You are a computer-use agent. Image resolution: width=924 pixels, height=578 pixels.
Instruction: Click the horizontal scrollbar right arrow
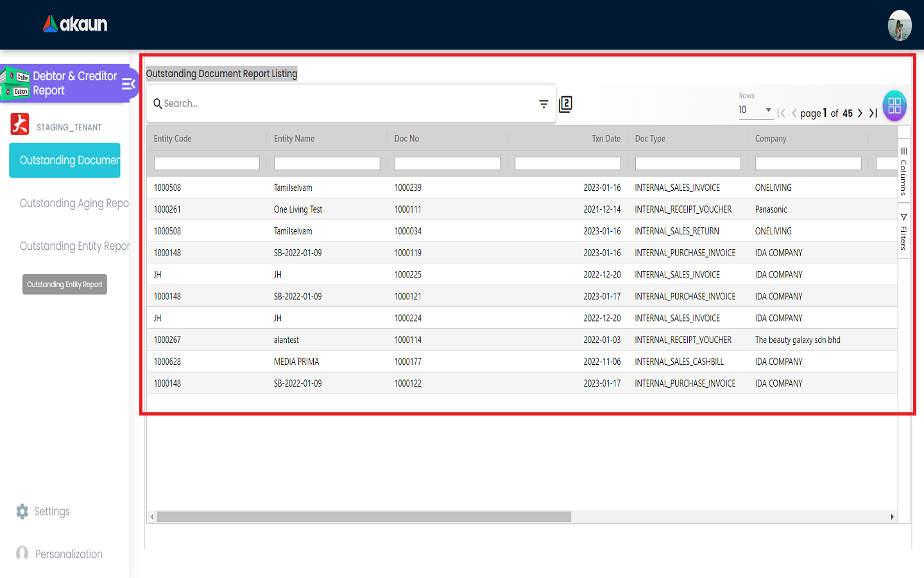[892, 517]
